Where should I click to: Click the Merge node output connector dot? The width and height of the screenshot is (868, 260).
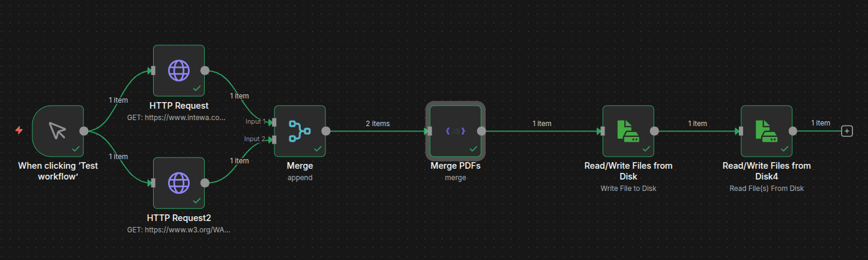[326, 131]
